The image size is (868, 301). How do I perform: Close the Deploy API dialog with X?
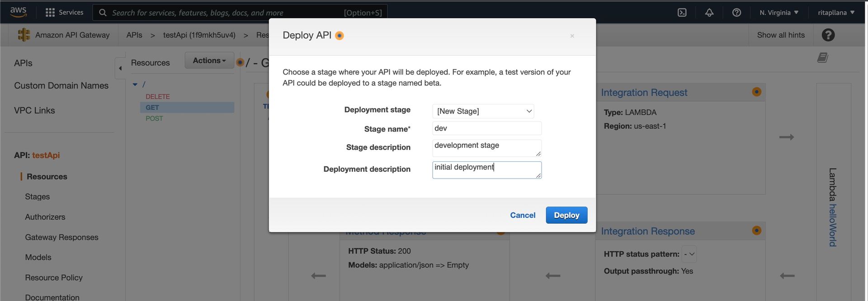(572, 36)
